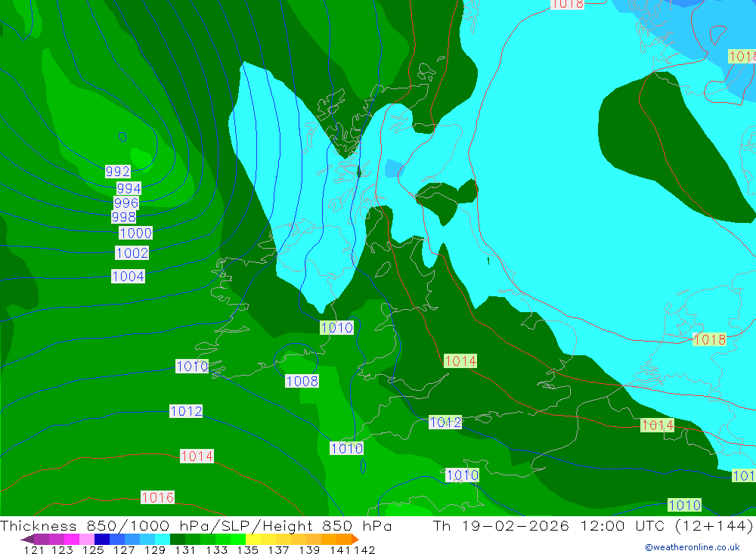756x554 pixels.
Task: Click the bright magenta legend swatch
Action: pos(72,539)
